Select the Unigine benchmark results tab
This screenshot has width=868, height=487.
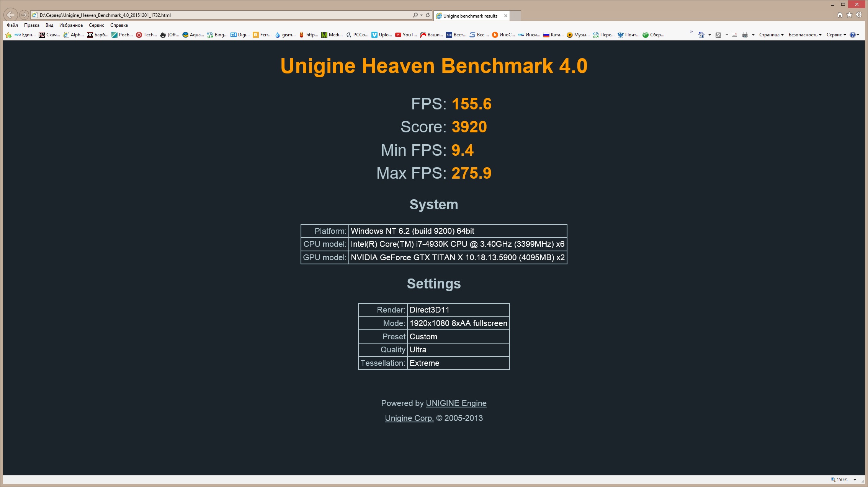(470, 16)
